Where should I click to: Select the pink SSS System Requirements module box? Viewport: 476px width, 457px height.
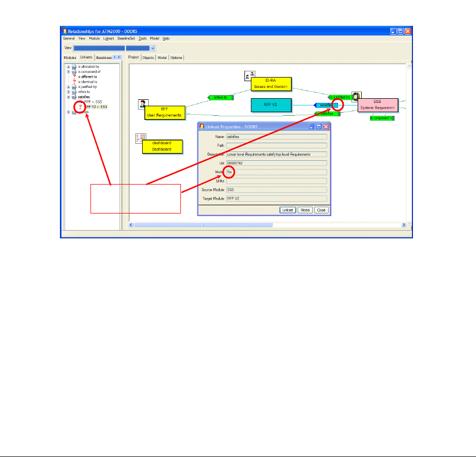click(378, 105)
